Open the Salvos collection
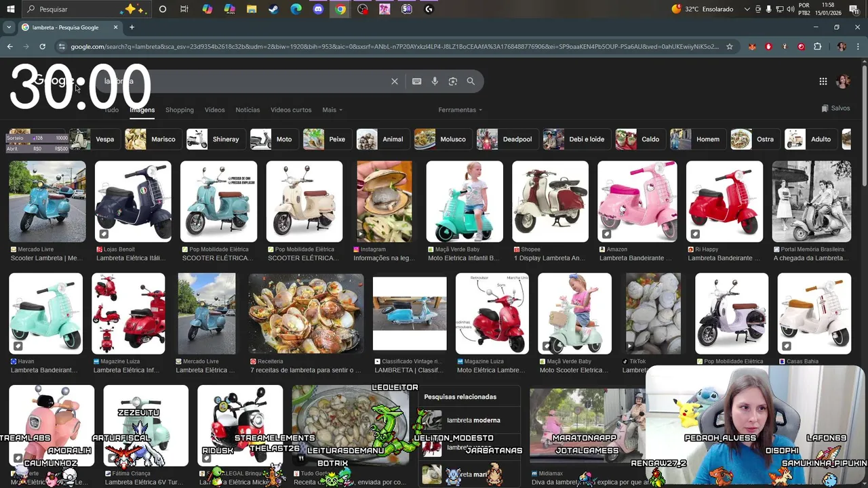Screen dimensions: 868x488 tap(835, 108)
